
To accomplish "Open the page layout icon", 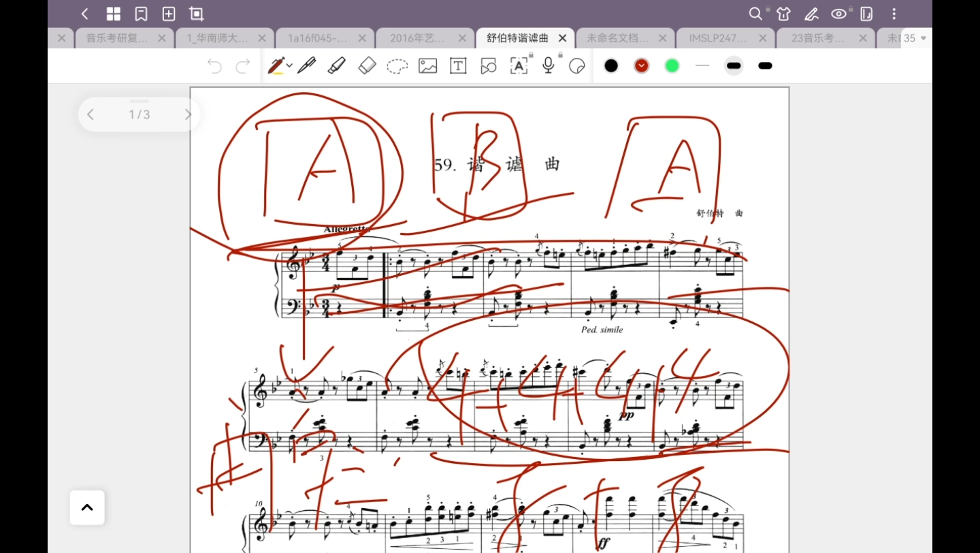I will [866, 14].
